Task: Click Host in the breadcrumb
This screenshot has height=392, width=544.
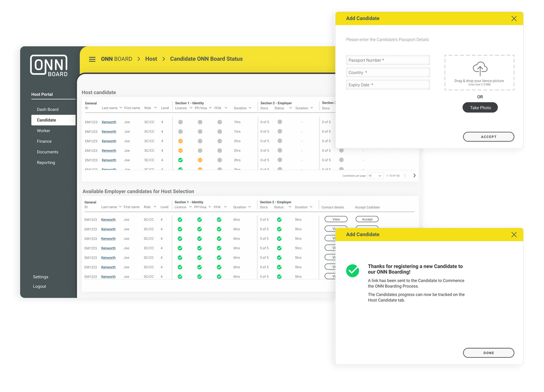Action: click(151, 59)
